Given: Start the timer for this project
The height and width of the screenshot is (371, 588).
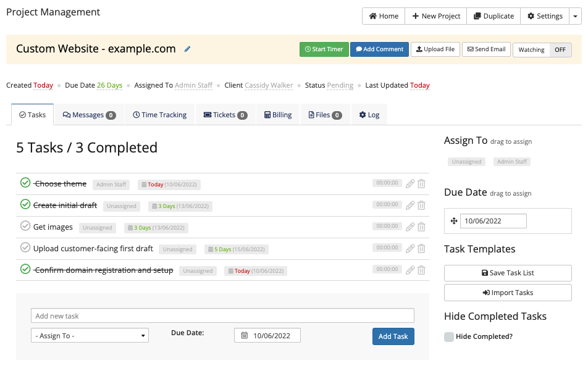Looking at the screenshot, I should pyautogui.click(x=324, y=49).
